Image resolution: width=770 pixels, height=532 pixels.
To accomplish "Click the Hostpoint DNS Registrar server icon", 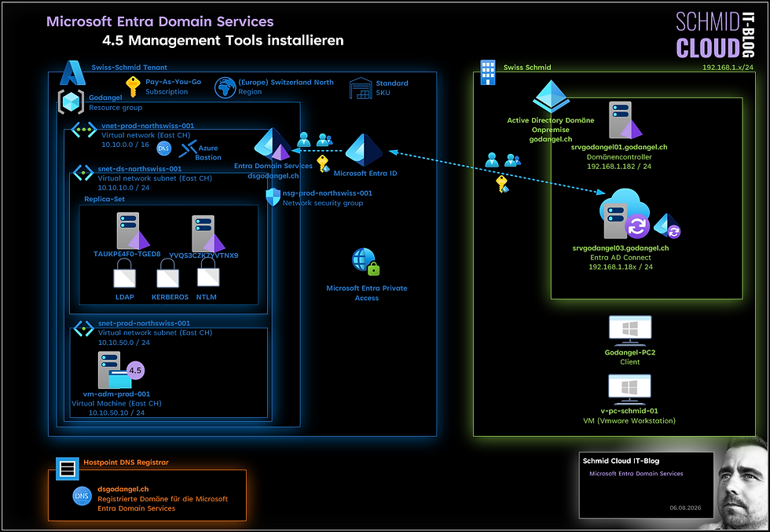I will [66, 468].
